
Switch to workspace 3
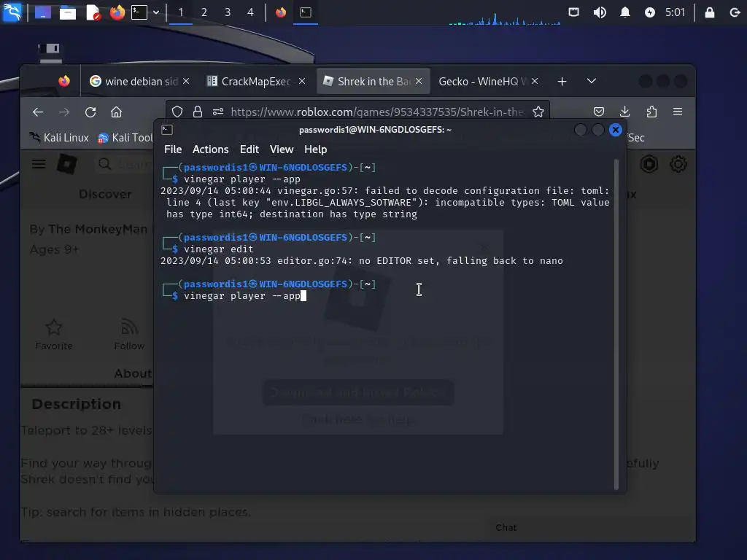(x=228, y=12)
